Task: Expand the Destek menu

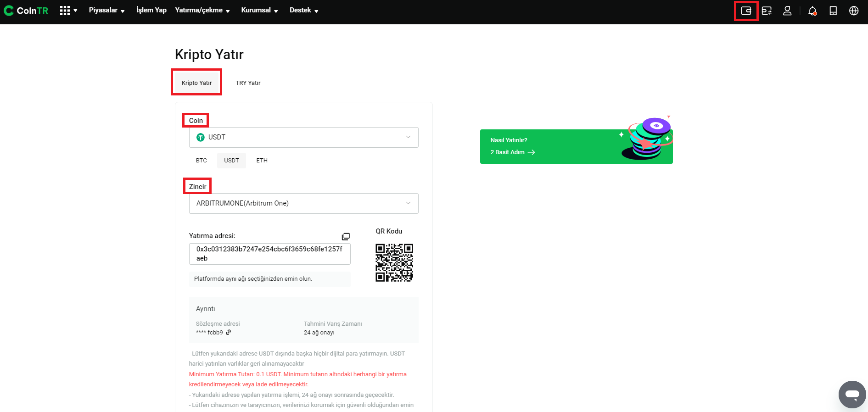Action: pyautogui.click(x=304, y=10)
